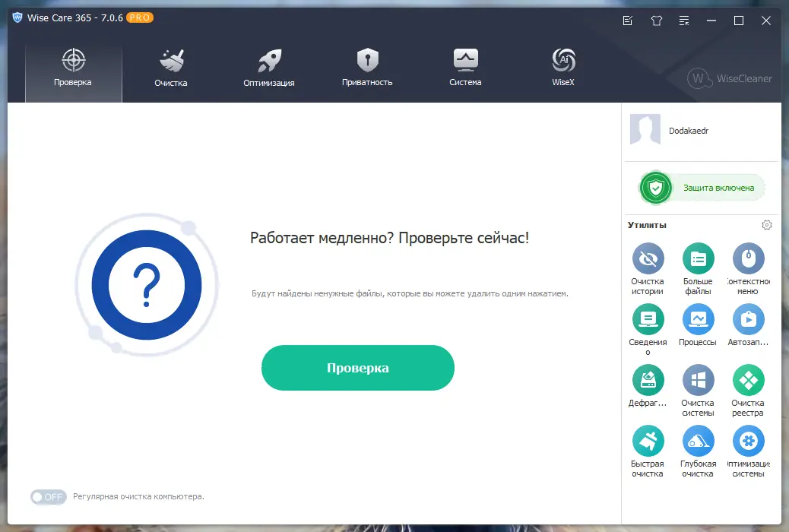Enable the "Регулярная очистка компьютера" switch

click(48, 496)
